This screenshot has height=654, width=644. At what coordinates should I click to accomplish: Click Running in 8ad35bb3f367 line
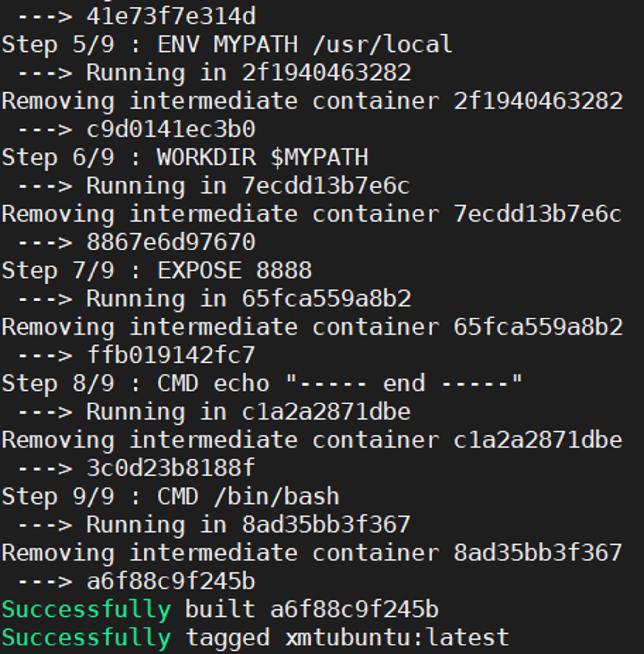[x=248, y=525]
